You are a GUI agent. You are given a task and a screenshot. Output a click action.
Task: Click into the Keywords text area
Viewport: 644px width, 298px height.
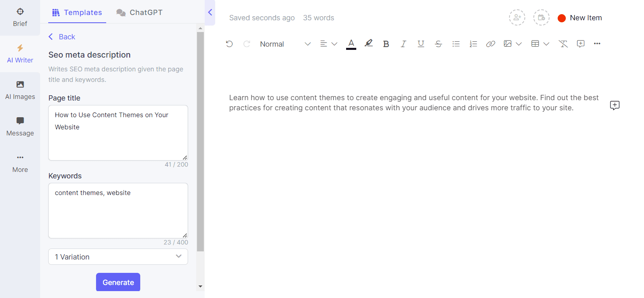point(118,210)
